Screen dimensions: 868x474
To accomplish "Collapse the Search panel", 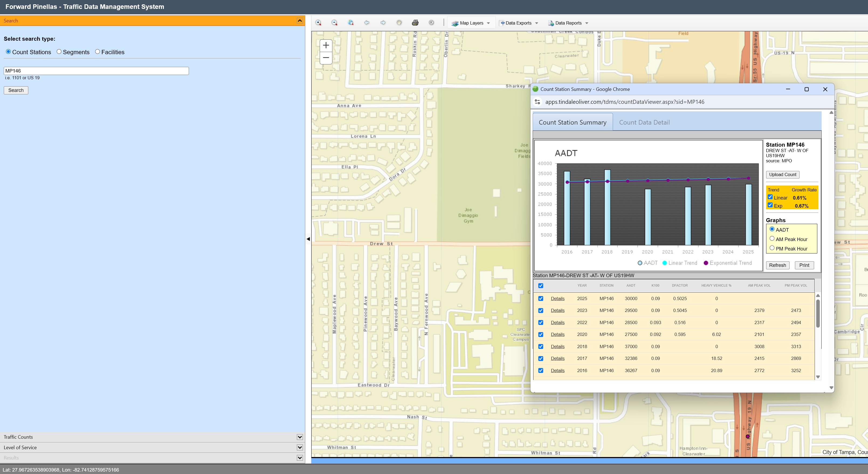I will [x=299, y=20].
